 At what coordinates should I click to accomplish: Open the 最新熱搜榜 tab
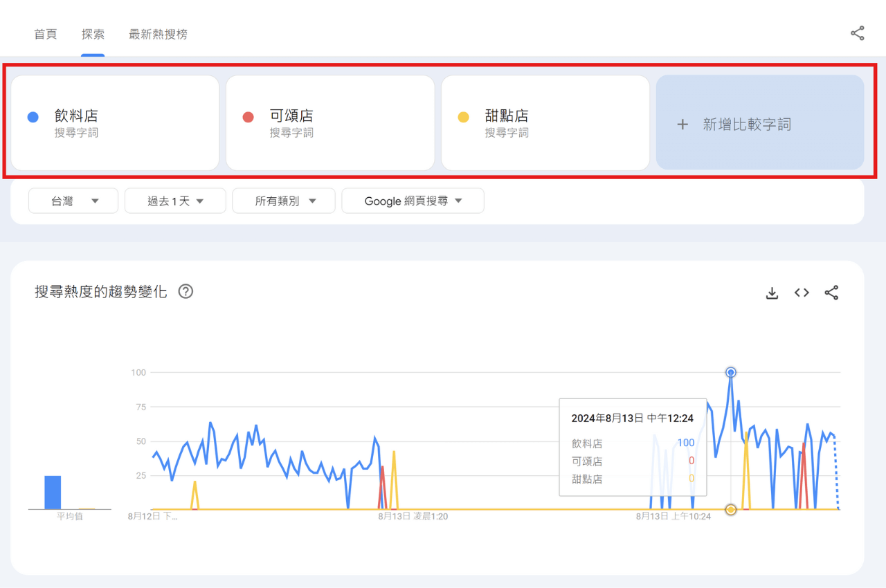click(x=158, y=34)
